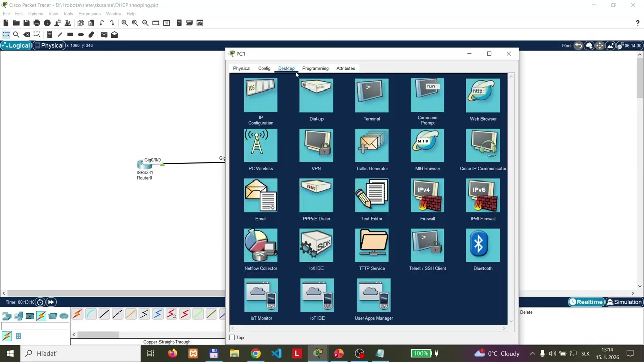Screen dimensions: 644x362
Task: Open the Bluetooth app
Action: pos(483,249)
